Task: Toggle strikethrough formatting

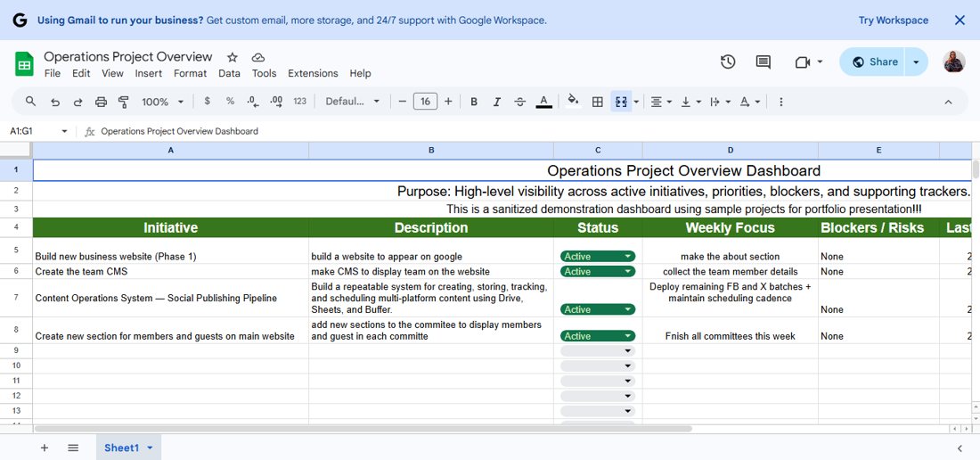Action: point(520,102)
